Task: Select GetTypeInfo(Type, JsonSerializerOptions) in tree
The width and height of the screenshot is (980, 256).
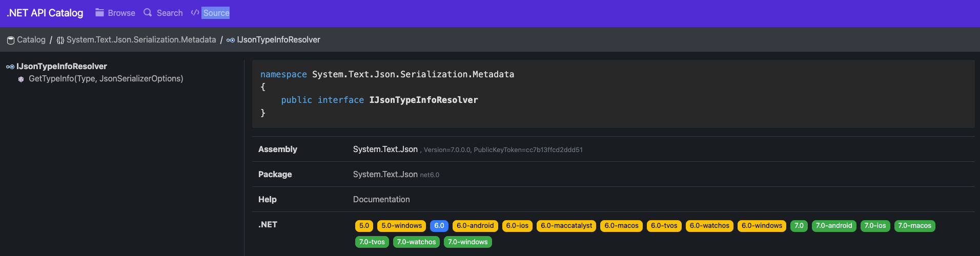Action: coord(106,78)
